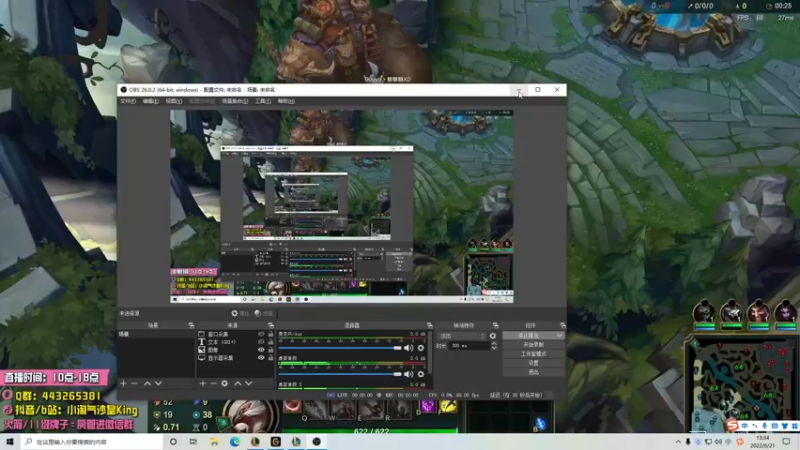The image size is (800, 450).
Task: Move source up in Sources list
Action: coord(237,383)
